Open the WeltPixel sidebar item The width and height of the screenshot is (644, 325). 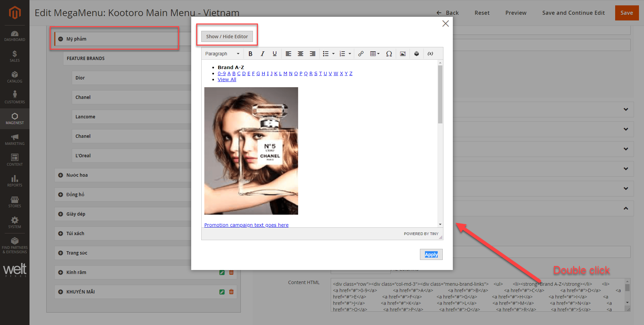tap(15, 270)
